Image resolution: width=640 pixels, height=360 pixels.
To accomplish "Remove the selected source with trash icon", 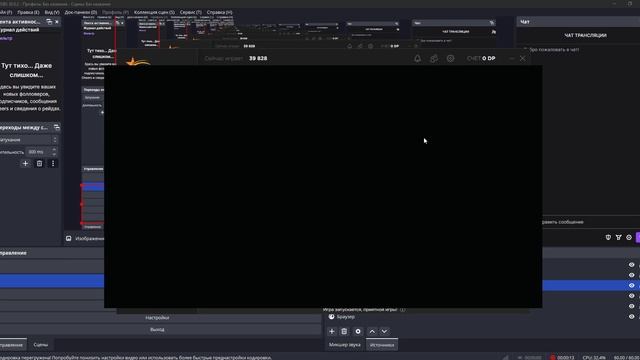I will [344, 331].
